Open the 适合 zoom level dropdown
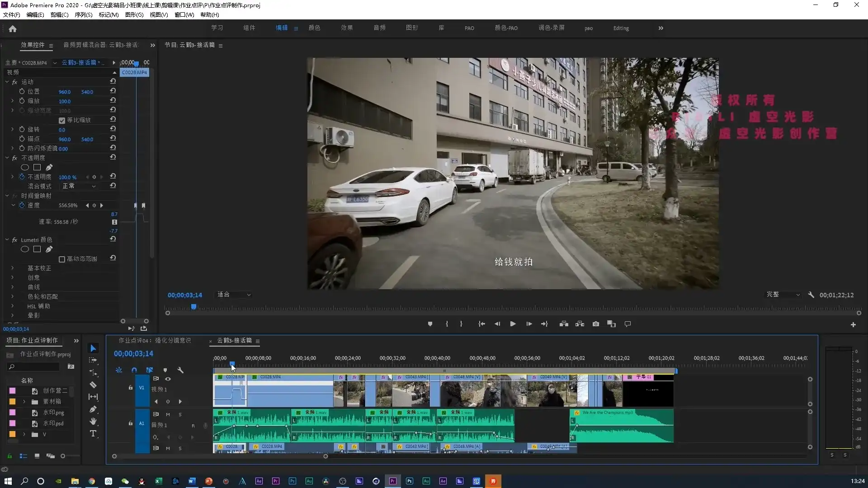This screenshot has width=868, height=488. pyautogui.click(x=234, y=295)
